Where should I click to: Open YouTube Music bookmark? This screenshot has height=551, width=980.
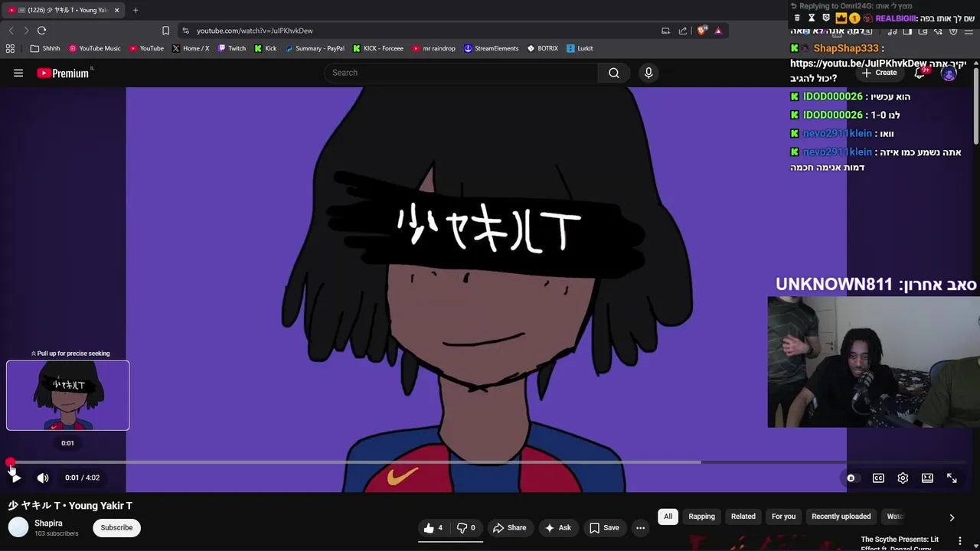pos(95,48)
